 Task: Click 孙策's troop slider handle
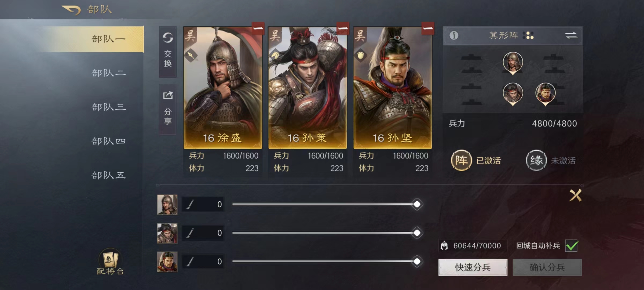pyautogui.click(x=417, y=233)
